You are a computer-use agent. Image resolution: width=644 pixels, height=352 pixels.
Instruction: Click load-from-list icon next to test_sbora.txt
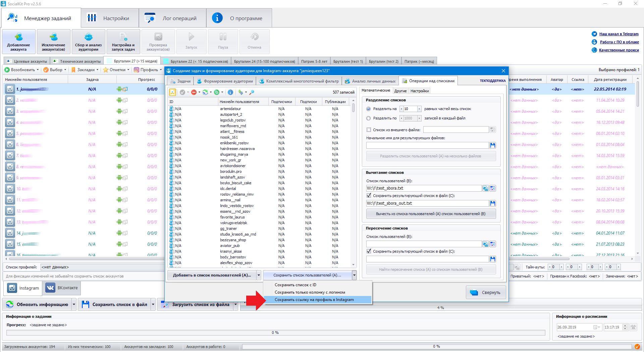(485, 189)
